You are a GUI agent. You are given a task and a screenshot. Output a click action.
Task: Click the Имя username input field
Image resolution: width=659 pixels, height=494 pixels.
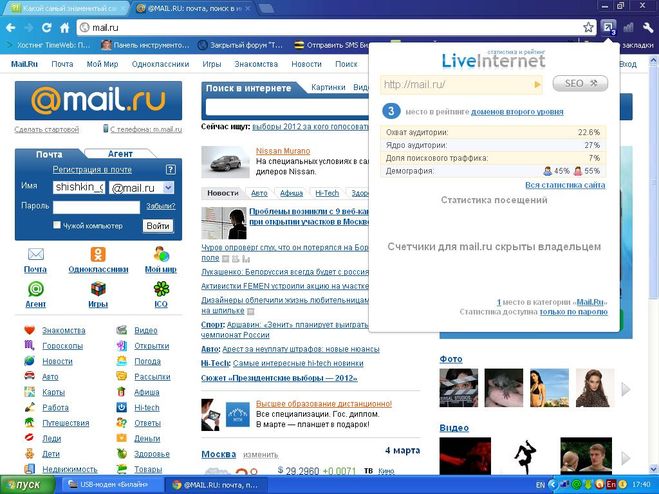coord(79,187)
